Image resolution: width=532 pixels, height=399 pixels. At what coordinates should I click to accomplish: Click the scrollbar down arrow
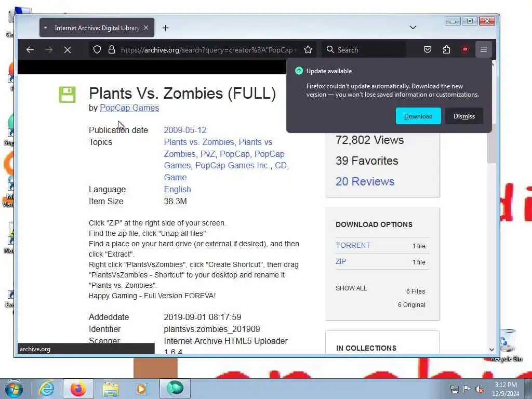click(491, 350)
